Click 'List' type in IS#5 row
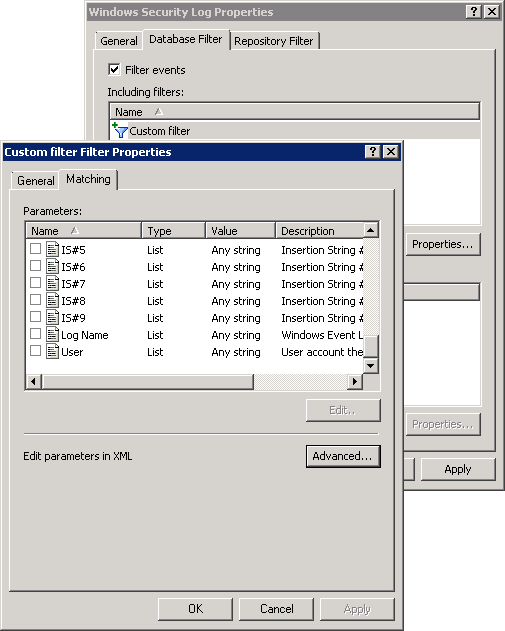Image resolution: width=505 pixels, height=631 pixels. [155, 250]
